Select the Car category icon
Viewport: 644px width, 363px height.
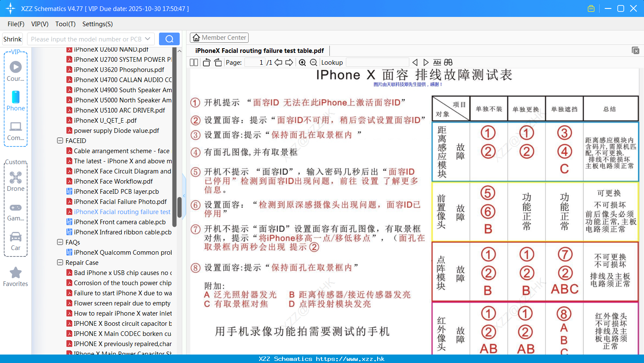click(x=16, y=241)
